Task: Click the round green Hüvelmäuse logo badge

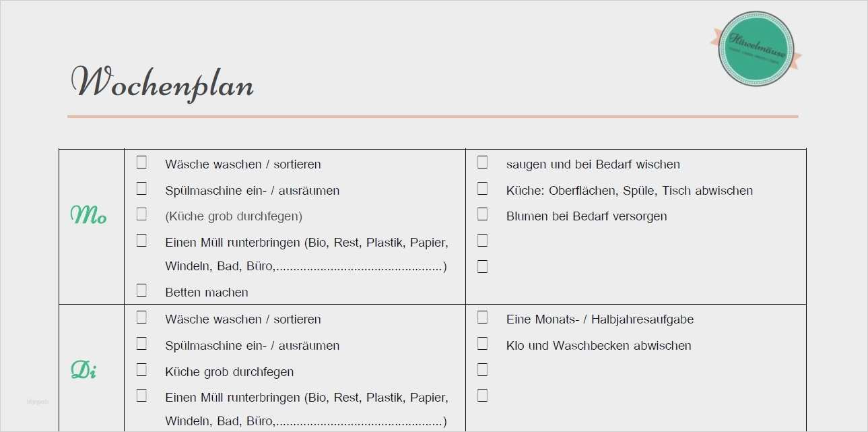Action: tap(756, 49)
